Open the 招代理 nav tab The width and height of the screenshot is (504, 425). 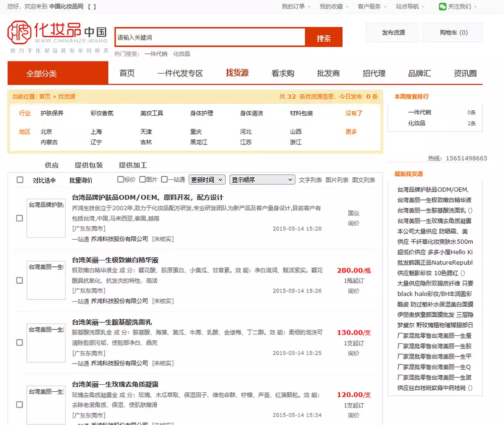(x=374, y=73)
